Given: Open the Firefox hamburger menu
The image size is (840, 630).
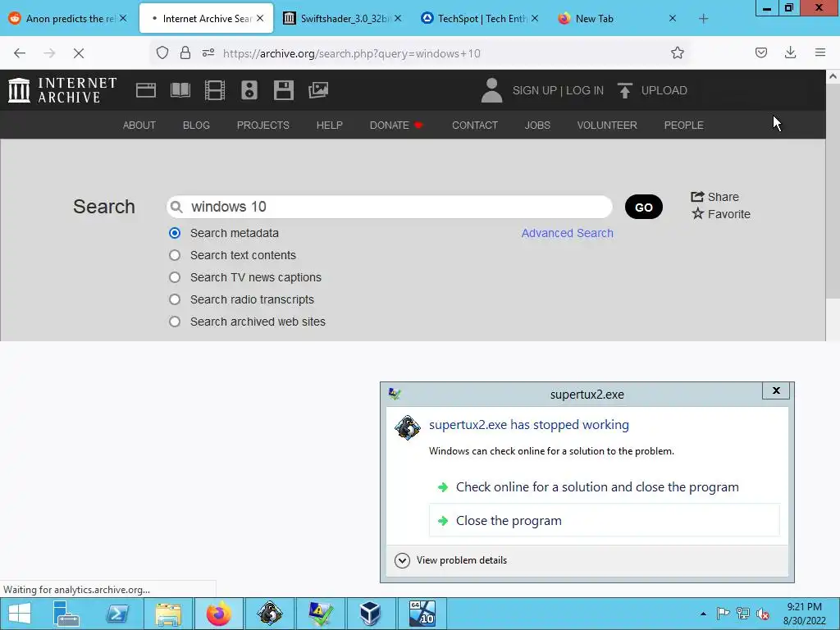Looking at the screenshot, I should pyautogui.click(x=820, y=53).
